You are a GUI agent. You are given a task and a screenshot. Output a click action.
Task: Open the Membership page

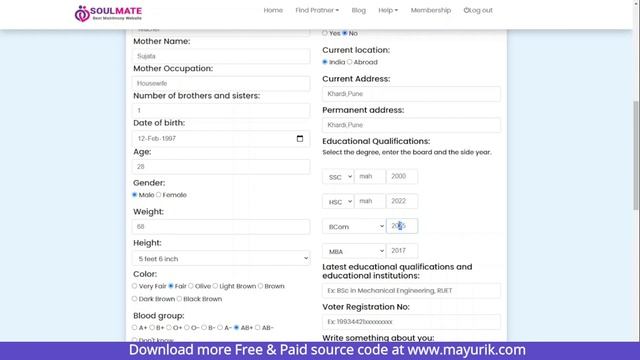[431, 10]
